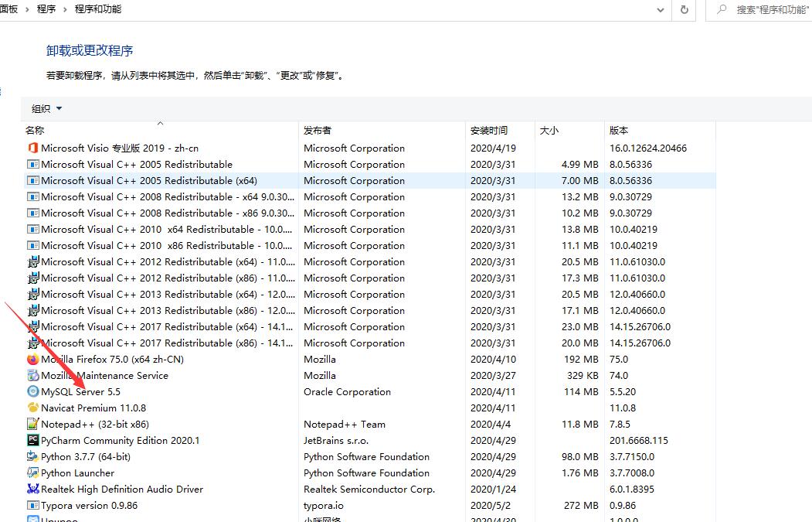
Task: Select Navicat Premium 11.0.8 entry
Action: click(93, 408)
